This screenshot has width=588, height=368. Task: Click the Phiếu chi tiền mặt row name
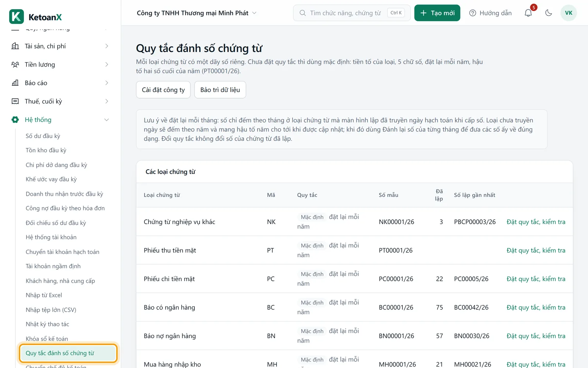[x=169, y=279]
